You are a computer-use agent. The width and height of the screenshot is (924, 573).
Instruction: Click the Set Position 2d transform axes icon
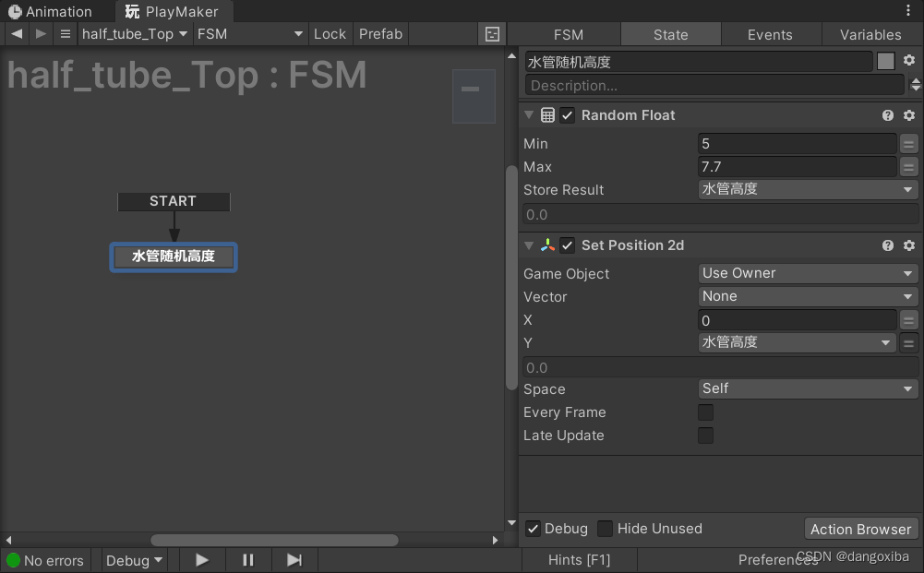click(547, 245)
